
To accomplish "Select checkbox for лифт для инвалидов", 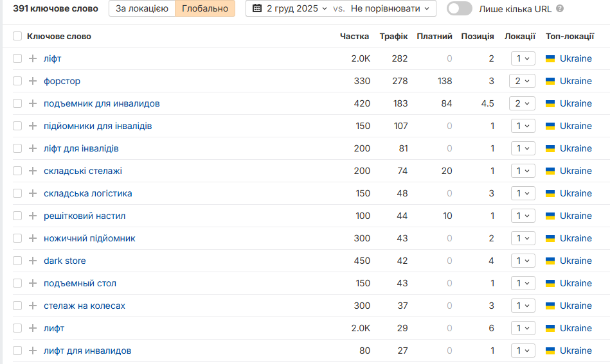I will (17, 351).
